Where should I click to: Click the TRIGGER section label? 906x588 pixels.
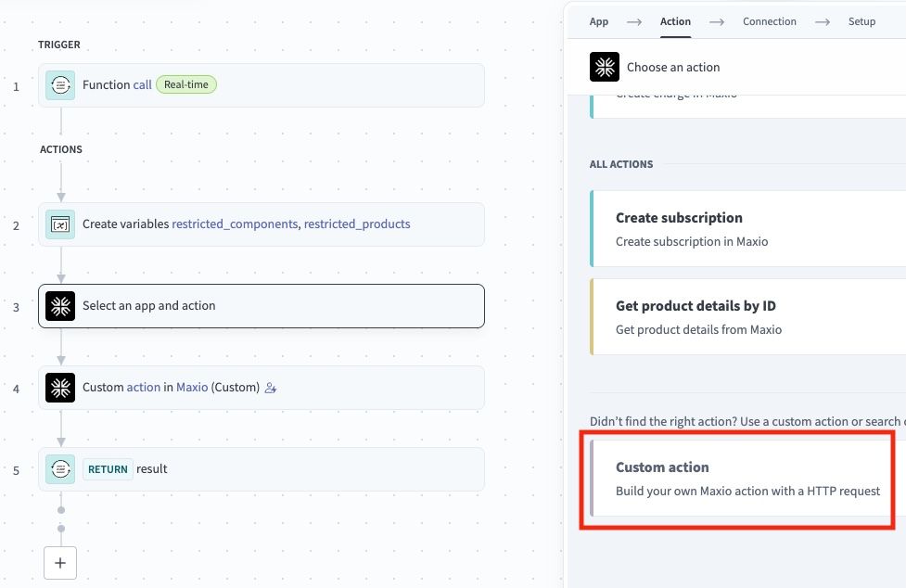click(x=59, y=45)
